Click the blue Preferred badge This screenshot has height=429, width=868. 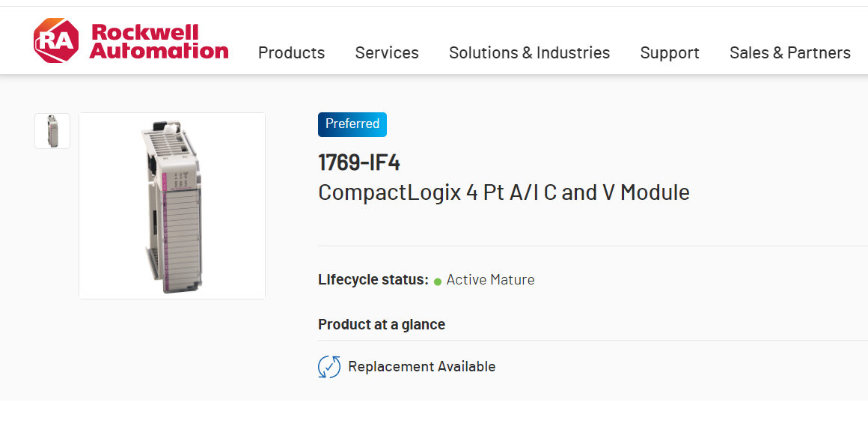coord(352,124)
